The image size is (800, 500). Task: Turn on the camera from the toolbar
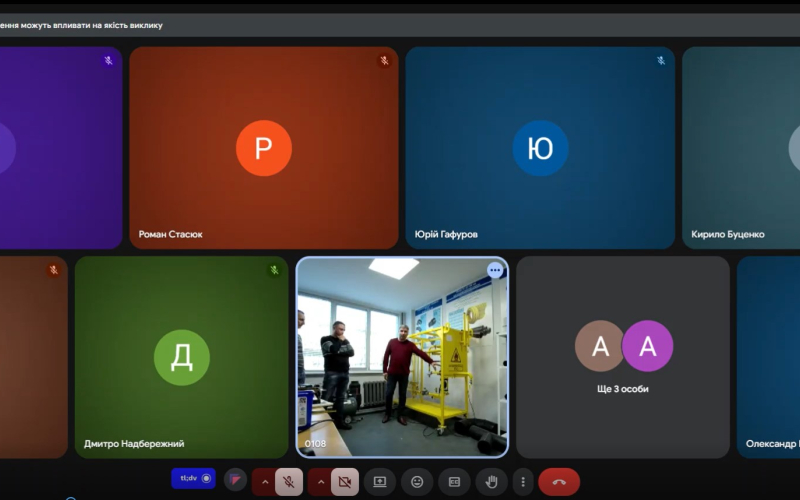(345, 482)
